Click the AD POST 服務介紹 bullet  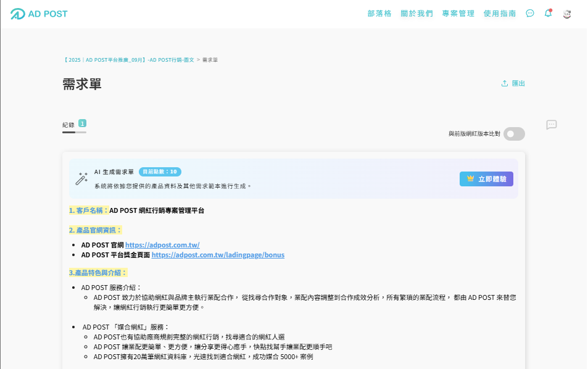point(111,288)
